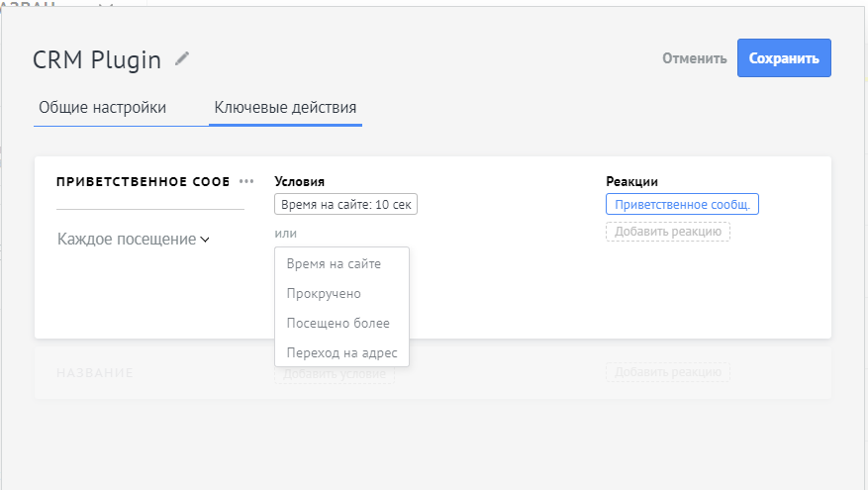Click the 'или' operator under the conditions
Image resolution: width=868 pixels, height=490 pixels.
(x=285, y=234)
